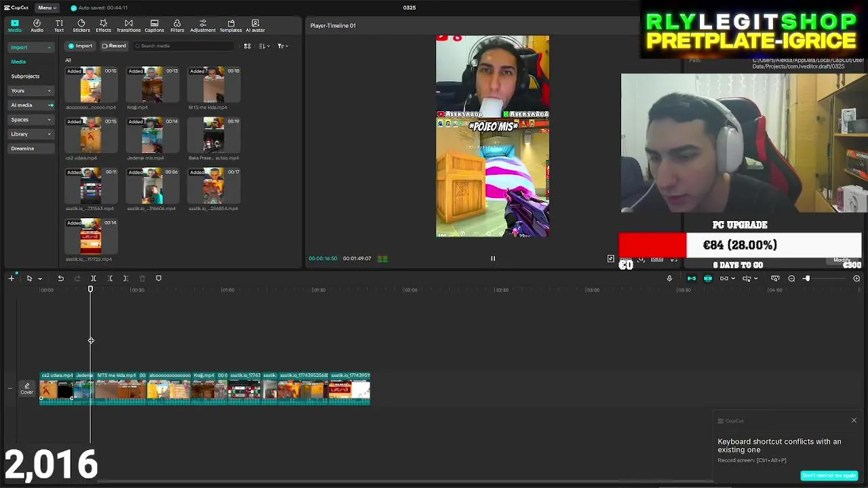Image resolution: width=868 pixels, height=488 pixels.
Task: Select the Jedenje mis.mp4 media thumbnail
Action: (x=152, y=135)
